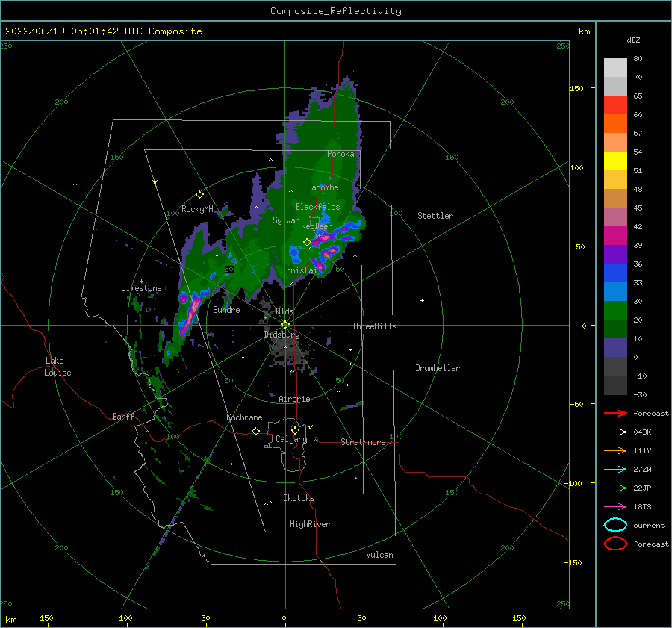Viewport: 672px width, 628px height.
Task: Select the cyan current ellipse symbol
Action: click(x=615, y=525)
